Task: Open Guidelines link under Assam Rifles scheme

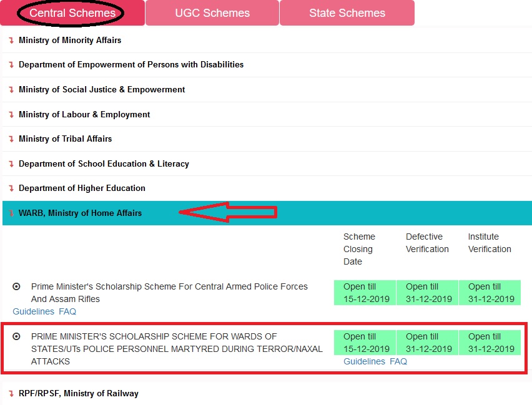Action: [33, 311]
